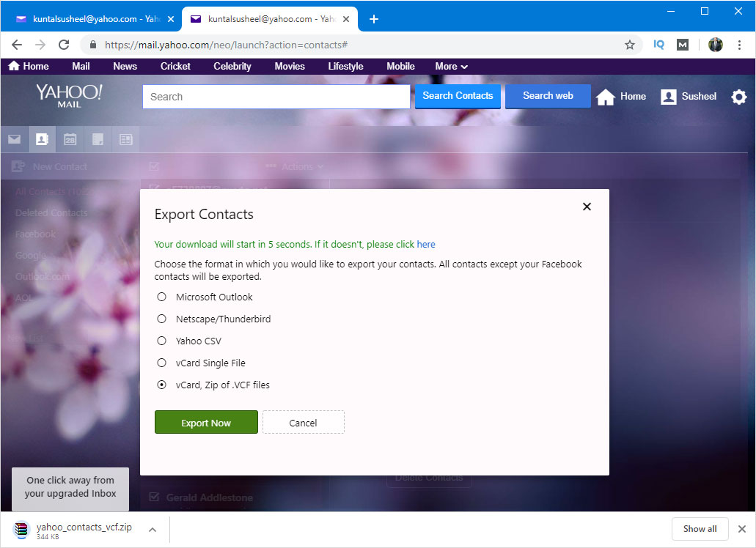Screen dimensions: 756x548
Task: Select vCard Single File format
Action: tap(161, 363)
